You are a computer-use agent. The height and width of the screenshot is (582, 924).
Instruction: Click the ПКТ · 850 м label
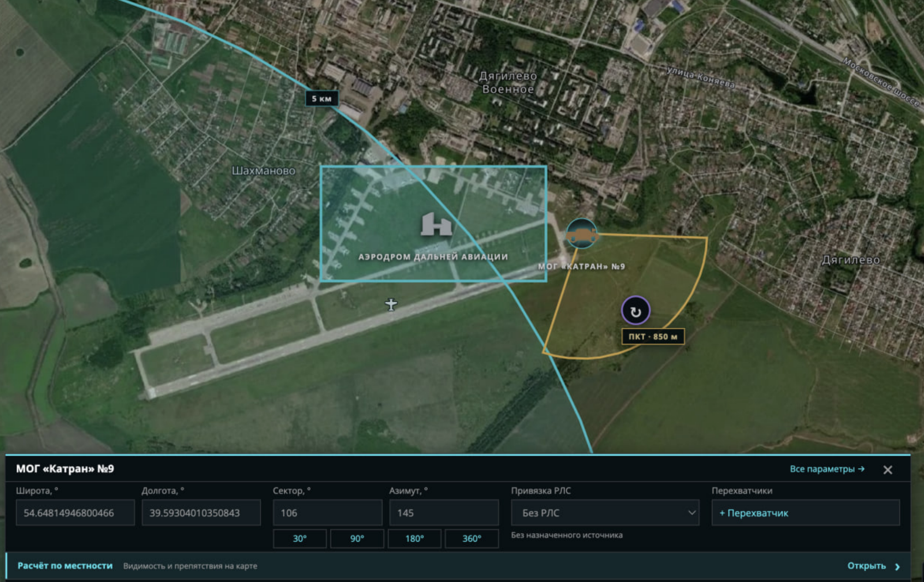pyautogui.click(x=653, y=337)
